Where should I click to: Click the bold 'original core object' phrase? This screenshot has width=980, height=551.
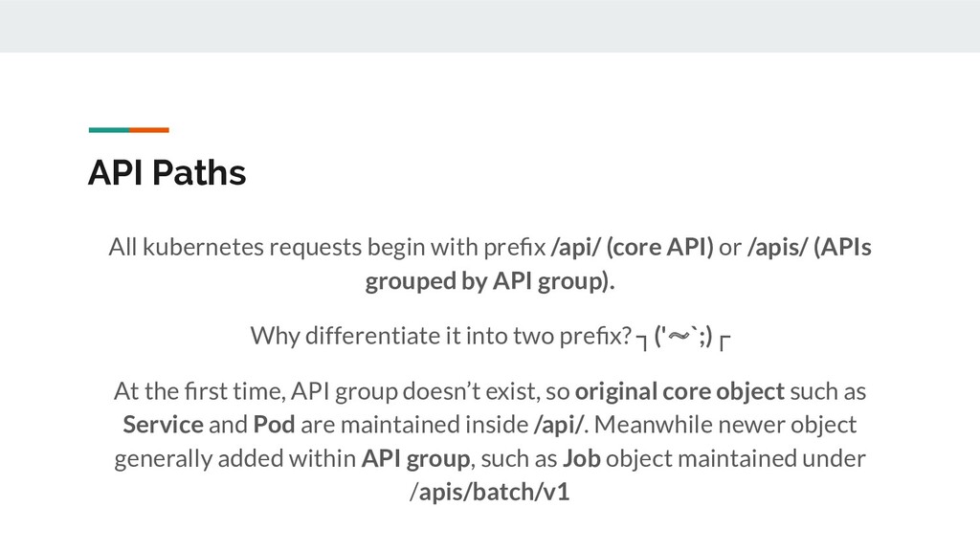(x=679, y=391)
